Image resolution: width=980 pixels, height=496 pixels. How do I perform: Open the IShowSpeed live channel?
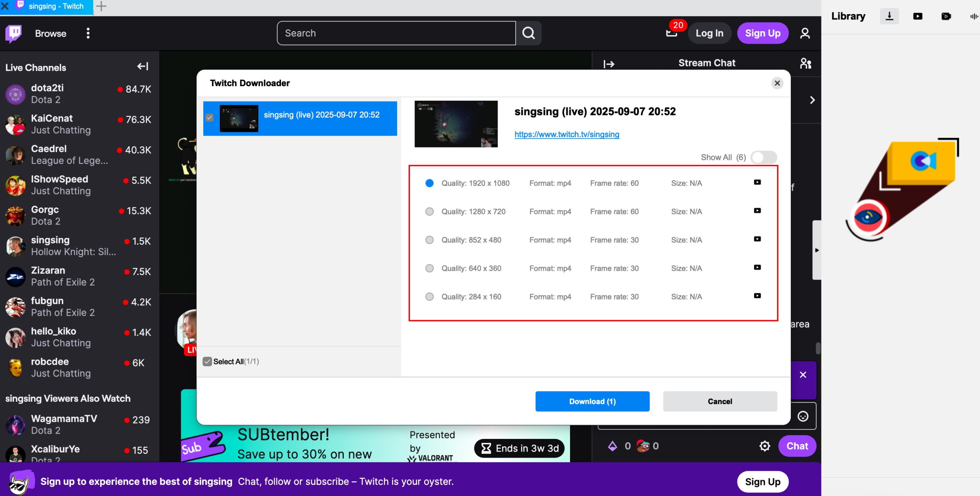[79, 185]
